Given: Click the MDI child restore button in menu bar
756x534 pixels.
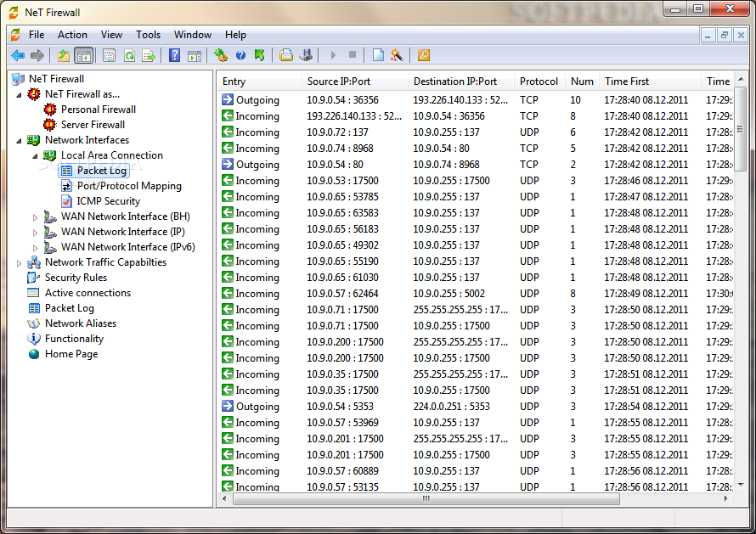Looking at the screenshot, I should [x=725, y=35].
